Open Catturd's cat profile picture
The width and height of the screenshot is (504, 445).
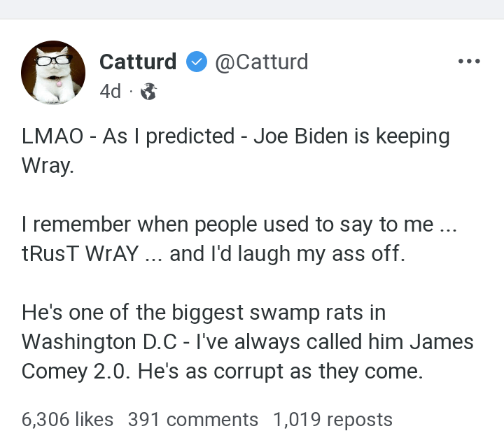pos(53,72)
